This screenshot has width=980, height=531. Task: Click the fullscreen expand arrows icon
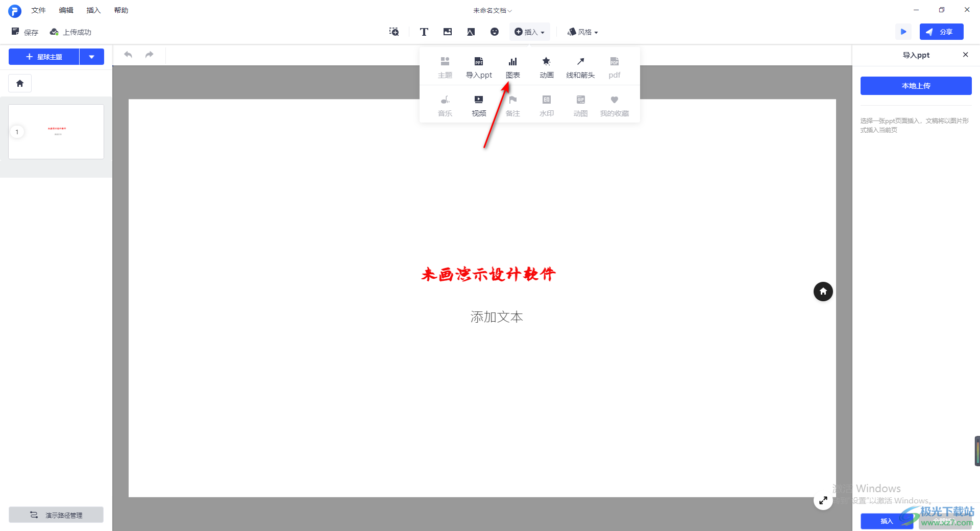point(823,500)
